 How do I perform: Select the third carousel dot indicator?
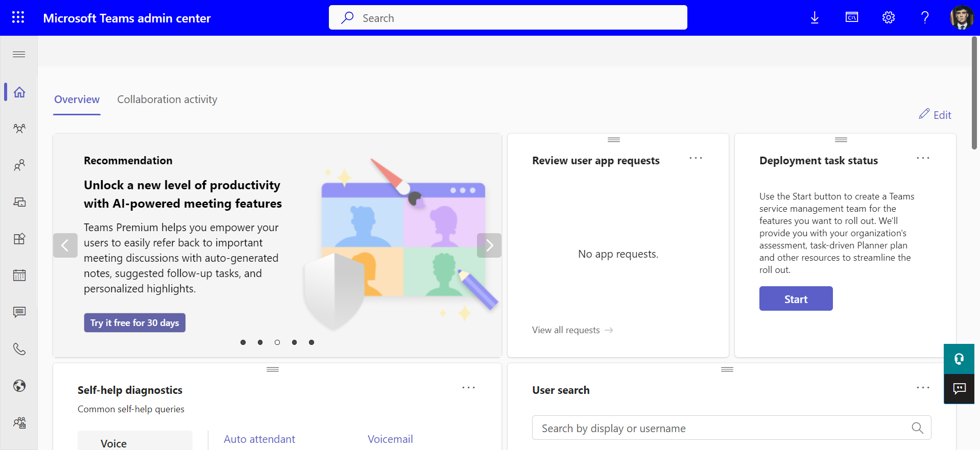point(277,342)
